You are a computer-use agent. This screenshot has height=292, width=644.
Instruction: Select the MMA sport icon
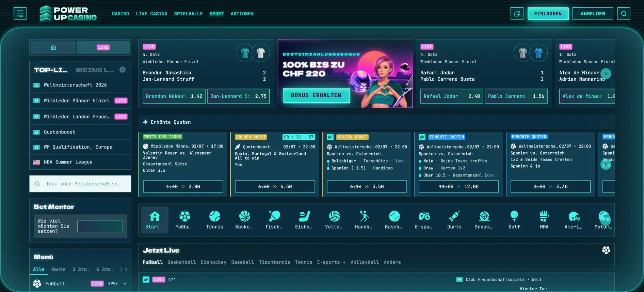coord(544,220)
